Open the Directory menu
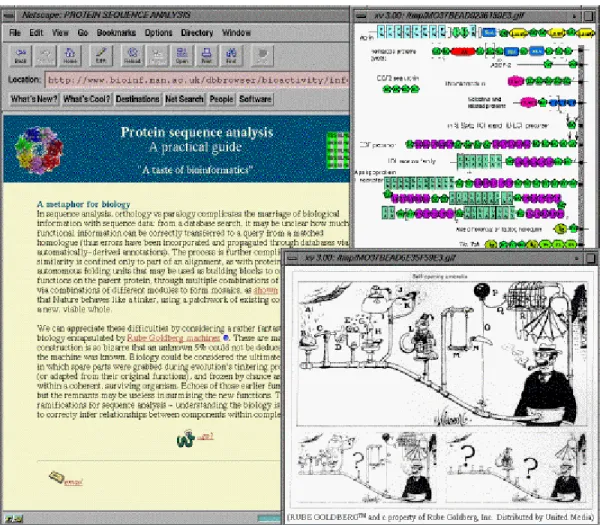Viewport: 600px width, 525px height. click(197, 33)
